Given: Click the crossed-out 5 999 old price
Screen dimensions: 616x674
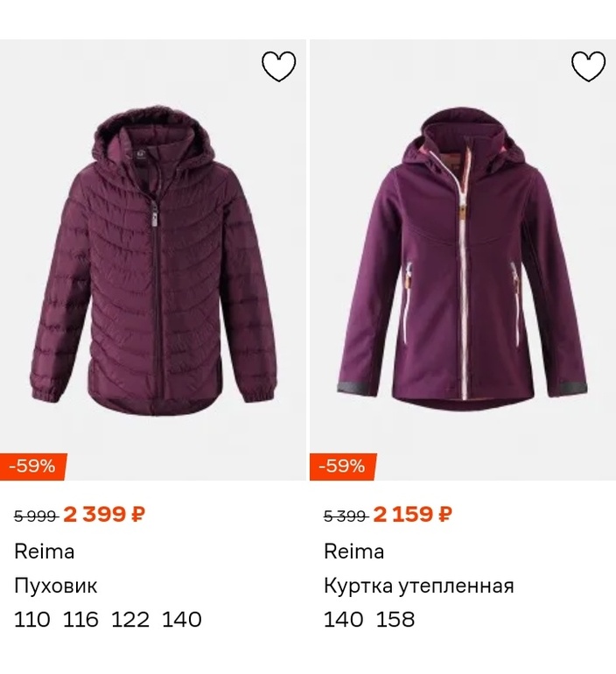Looking at the screenshot, I should click(x=35, y=516).
